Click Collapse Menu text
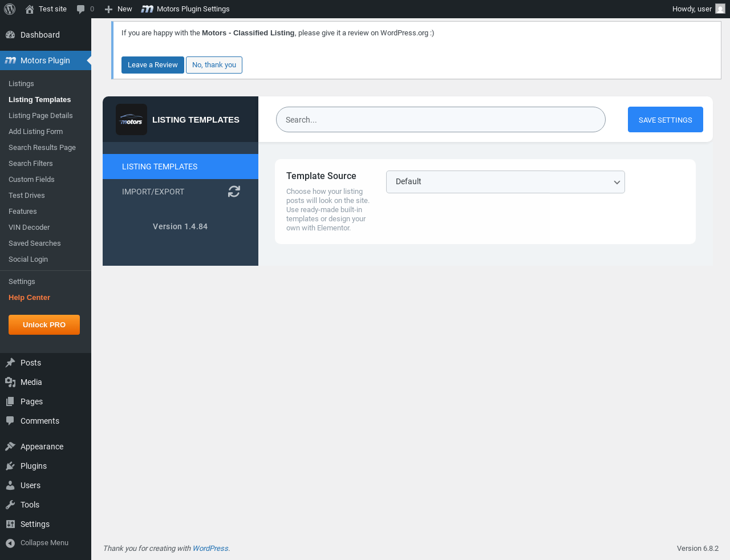The width and height of the screenshot is (730, 560). point(44,543)
